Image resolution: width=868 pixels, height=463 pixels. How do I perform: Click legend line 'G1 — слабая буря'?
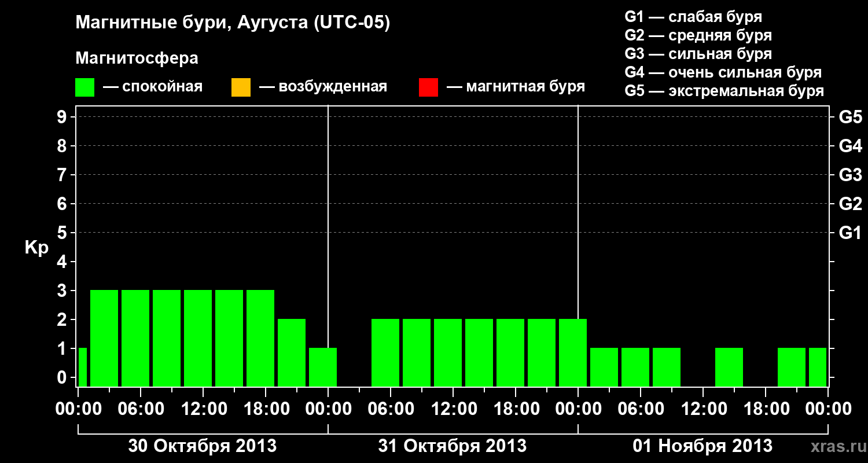click(693, 16)
